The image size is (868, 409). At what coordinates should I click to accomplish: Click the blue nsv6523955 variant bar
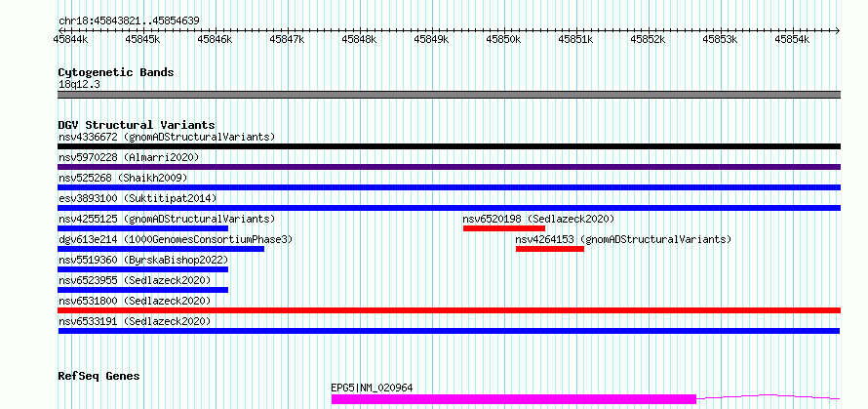click(142, 290)
